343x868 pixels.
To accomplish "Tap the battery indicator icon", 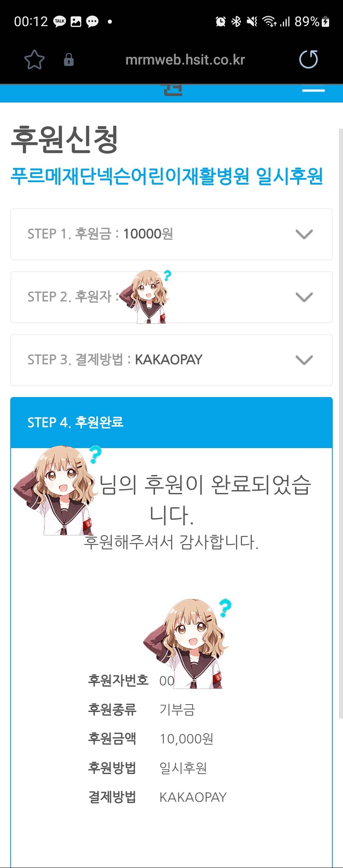I will [325, 21].
